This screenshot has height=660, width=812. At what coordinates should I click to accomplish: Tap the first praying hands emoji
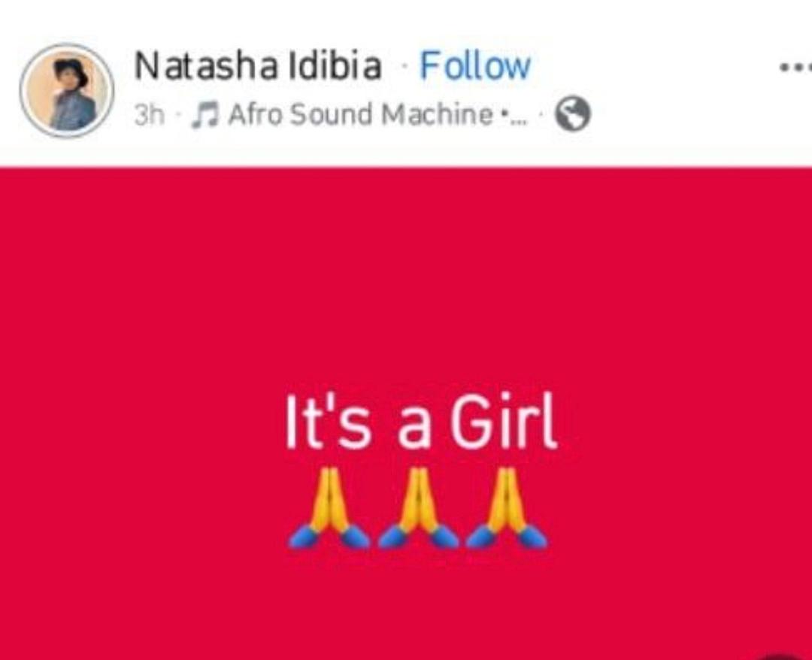329,508
